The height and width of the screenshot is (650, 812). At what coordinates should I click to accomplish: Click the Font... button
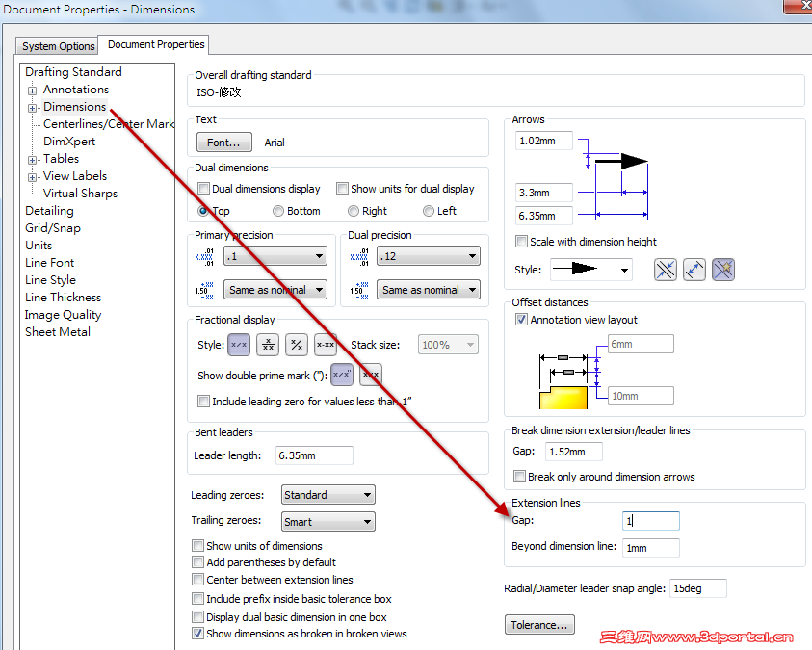coord(224,143)
